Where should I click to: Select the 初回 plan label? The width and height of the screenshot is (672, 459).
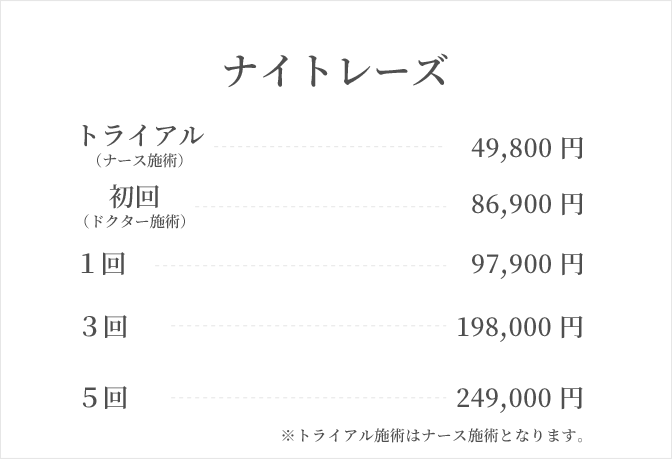click(x=134, y=195)
